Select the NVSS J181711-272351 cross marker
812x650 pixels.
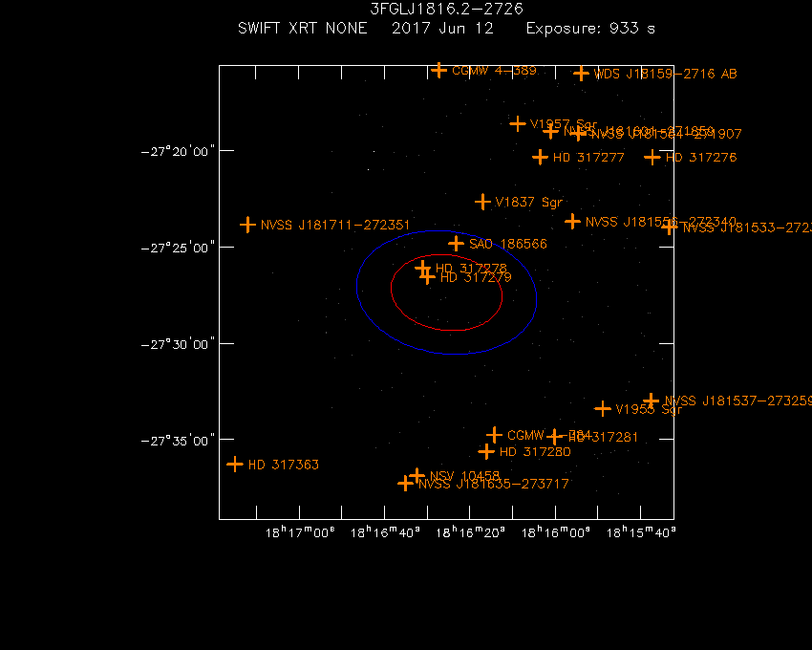pyautogui.click(x=248, y=225)
